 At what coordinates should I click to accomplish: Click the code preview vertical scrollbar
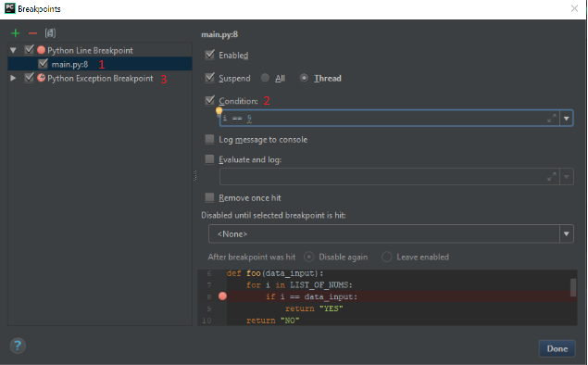pyautogui.click(x=573, y=288)
